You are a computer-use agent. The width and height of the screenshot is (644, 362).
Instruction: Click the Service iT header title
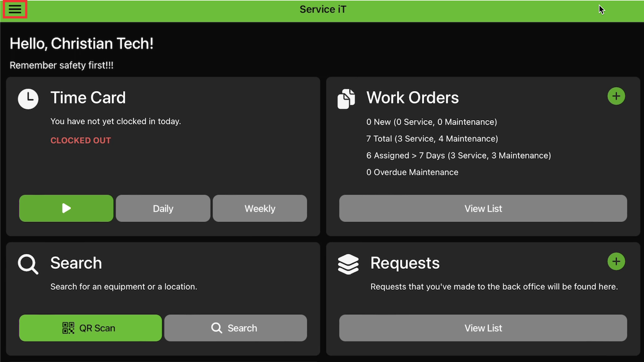(x=323, y=9)
